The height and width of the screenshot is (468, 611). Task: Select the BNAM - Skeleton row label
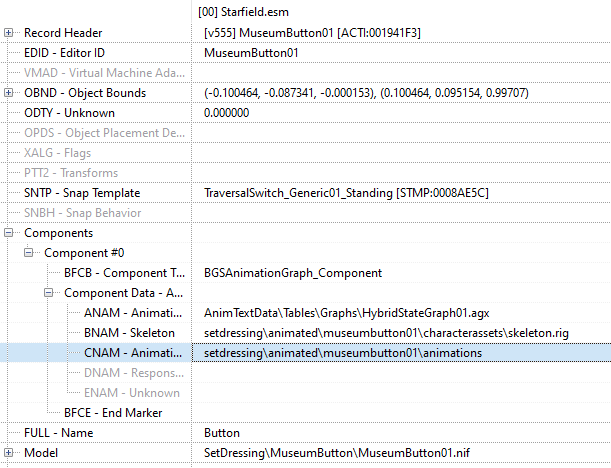(129, 333)
